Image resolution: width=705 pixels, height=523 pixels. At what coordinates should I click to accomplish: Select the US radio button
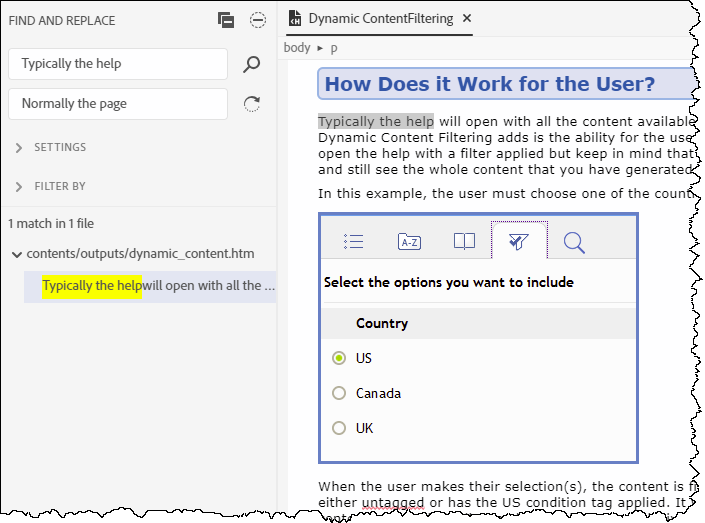pos(339,358)
